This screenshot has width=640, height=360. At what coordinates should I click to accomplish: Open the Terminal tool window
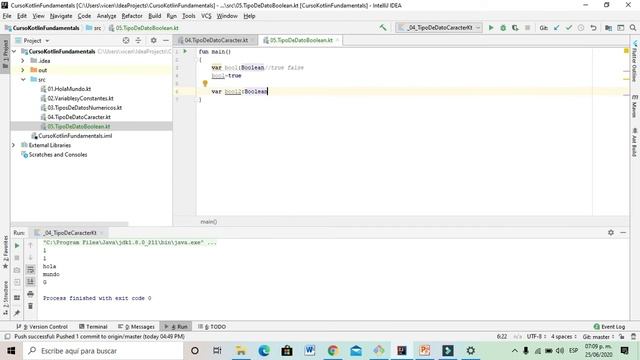[93, 327]
